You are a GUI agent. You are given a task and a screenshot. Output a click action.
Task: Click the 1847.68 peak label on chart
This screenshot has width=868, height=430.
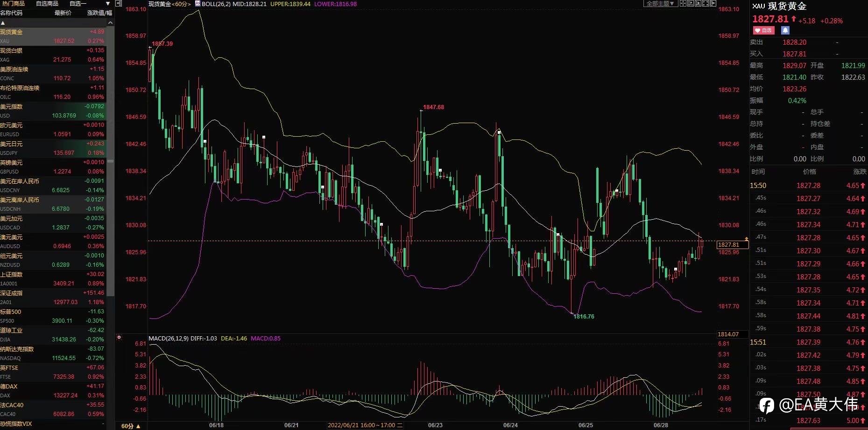coord(433,107)
